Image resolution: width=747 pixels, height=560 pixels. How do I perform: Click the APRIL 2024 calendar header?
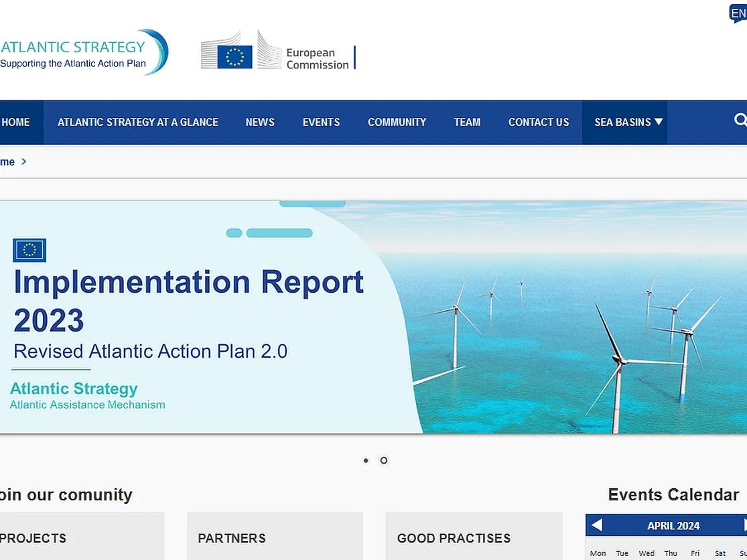pos(673,526)
